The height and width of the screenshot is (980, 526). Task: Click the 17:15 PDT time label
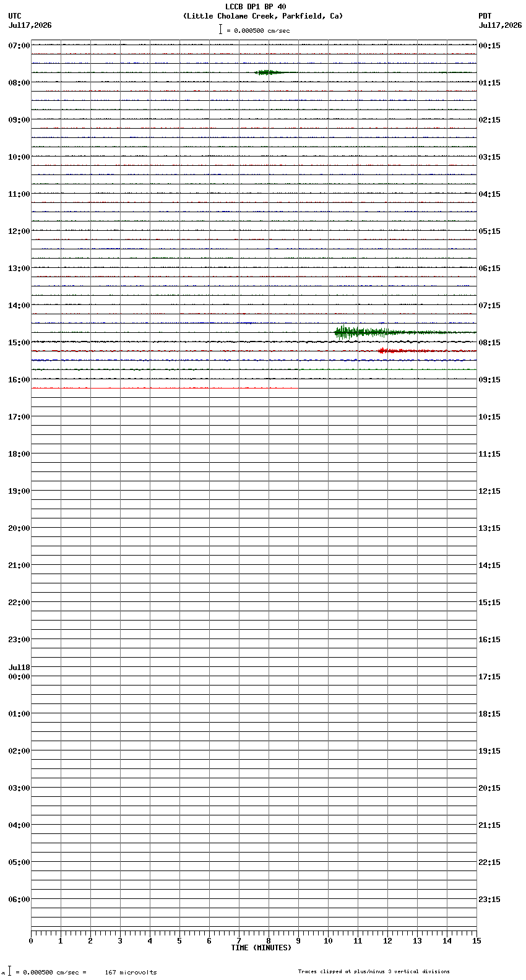pos(489,677)
